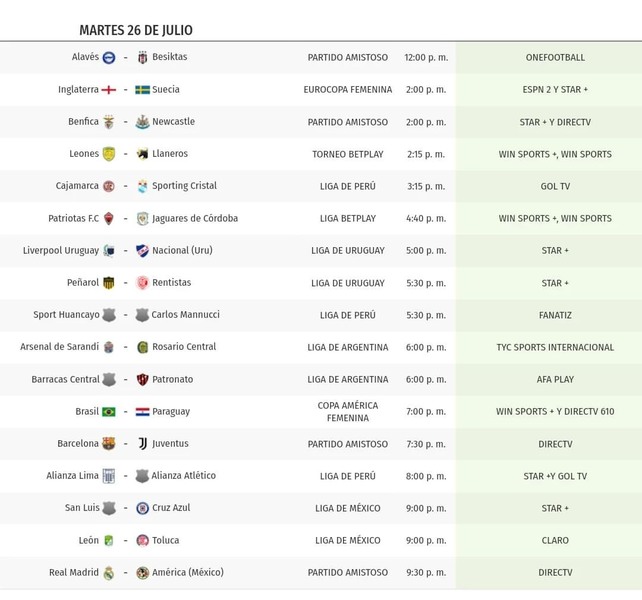Click the Real Madrid crest
642x600 pixels.
pos(109,573)
